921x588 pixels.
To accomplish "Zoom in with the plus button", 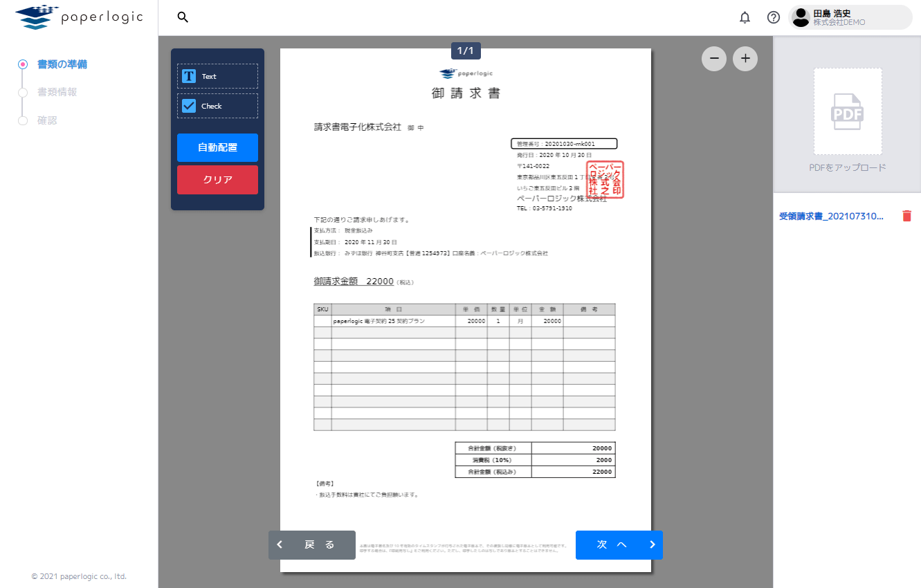I will tap(745, 59).
